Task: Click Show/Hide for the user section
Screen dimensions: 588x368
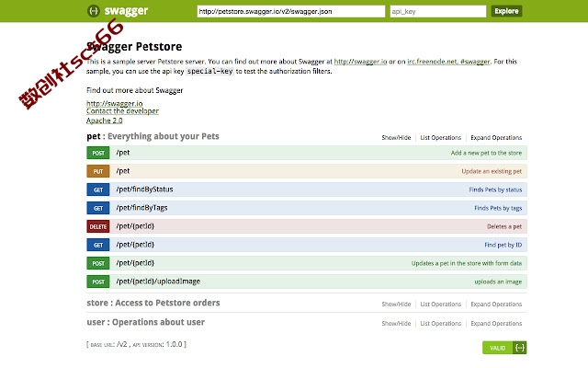Action: [396, 323]
